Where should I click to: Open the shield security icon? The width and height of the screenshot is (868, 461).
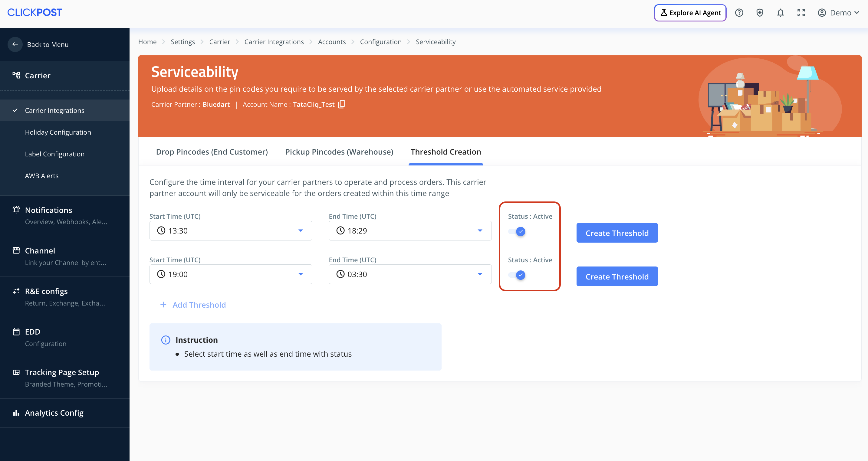tap(760, 13)
